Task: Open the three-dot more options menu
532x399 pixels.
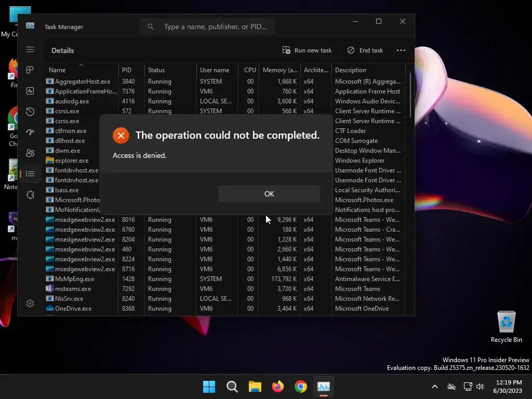Action: pyautogui.click(x=401, y=50)
